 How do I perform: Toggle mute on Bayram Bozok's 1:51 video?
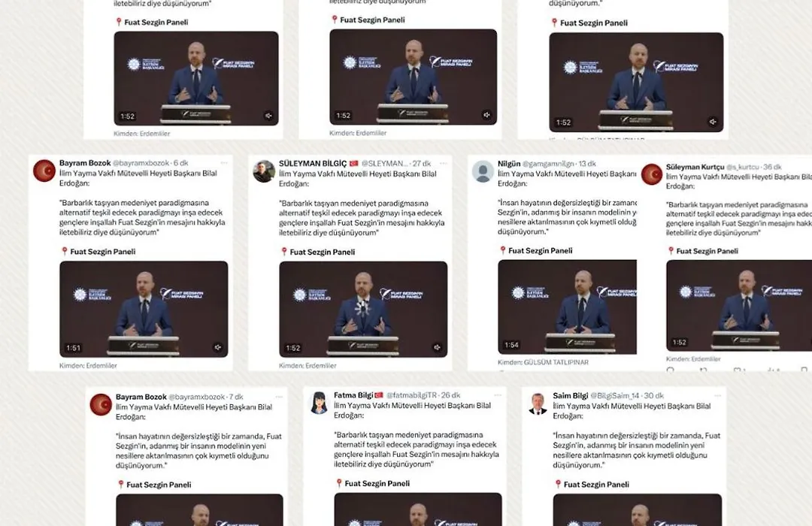click(218, 347)
